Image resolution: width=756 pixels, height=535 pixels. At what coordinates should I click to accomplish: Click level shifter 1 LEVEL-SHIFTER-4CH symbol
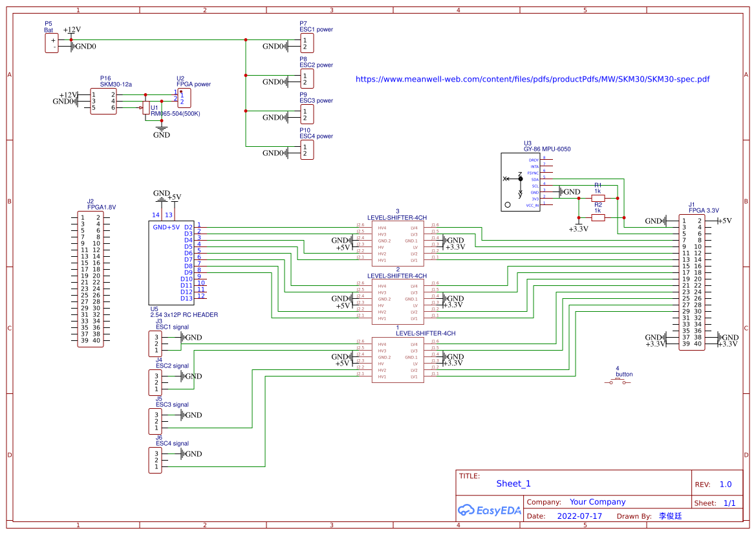[397, 360]
